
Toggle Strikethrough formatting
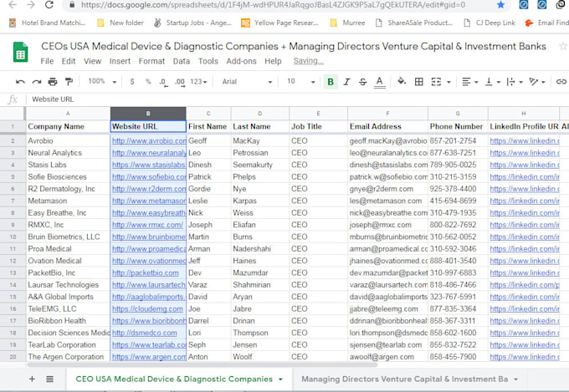pos(362,82)
